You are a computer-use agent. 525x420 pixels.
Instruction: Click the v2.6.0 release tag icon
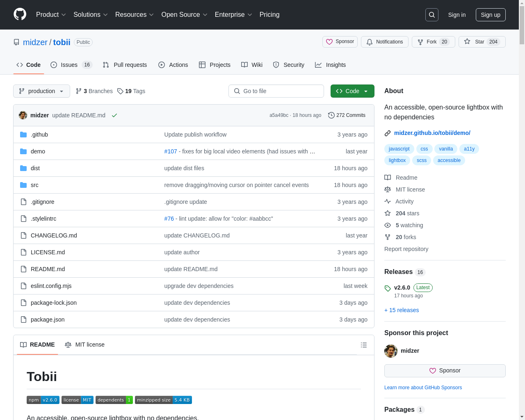click(388, 288)
